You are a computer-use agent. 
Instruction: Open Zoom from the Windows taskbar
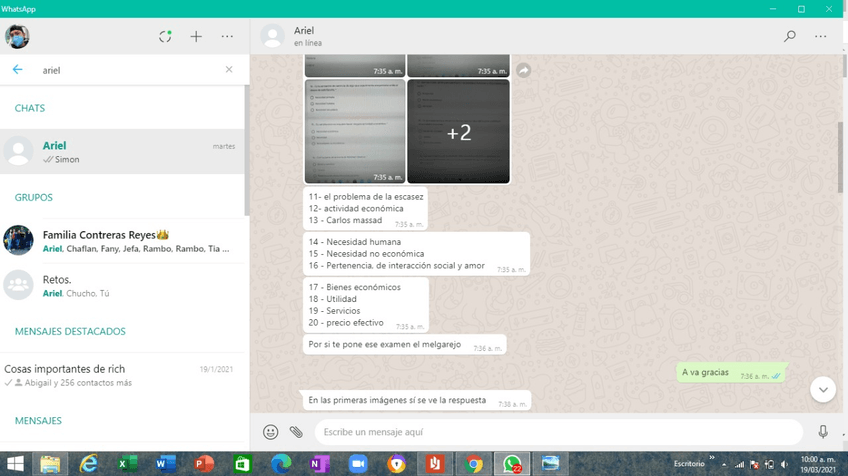(358, 464)
